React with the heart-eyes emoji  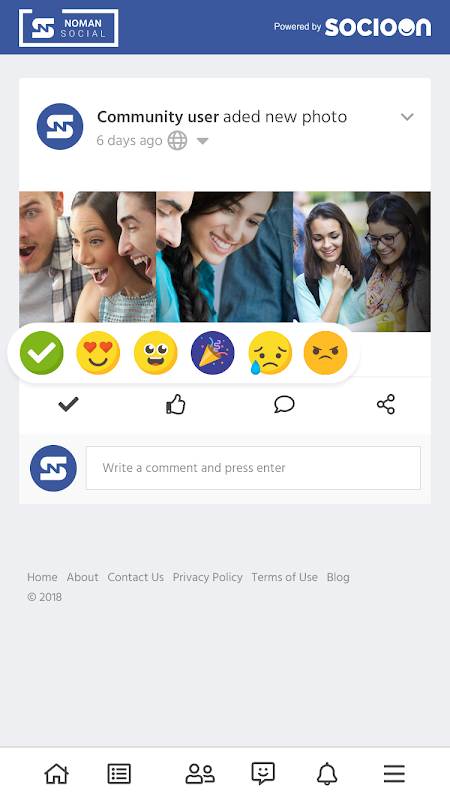98,353
